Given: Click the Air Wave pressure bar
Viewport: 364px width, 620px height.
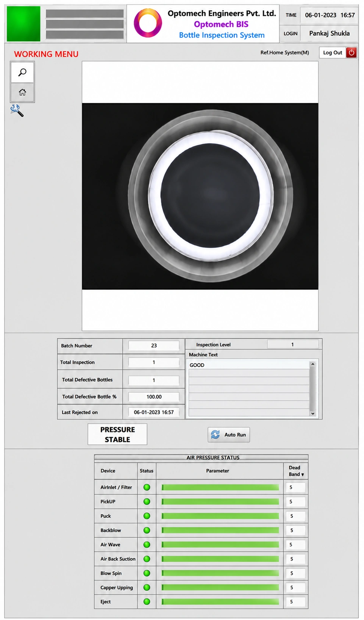Looking at the screenshot, I should pyautogui.click(x=220, y=545).
